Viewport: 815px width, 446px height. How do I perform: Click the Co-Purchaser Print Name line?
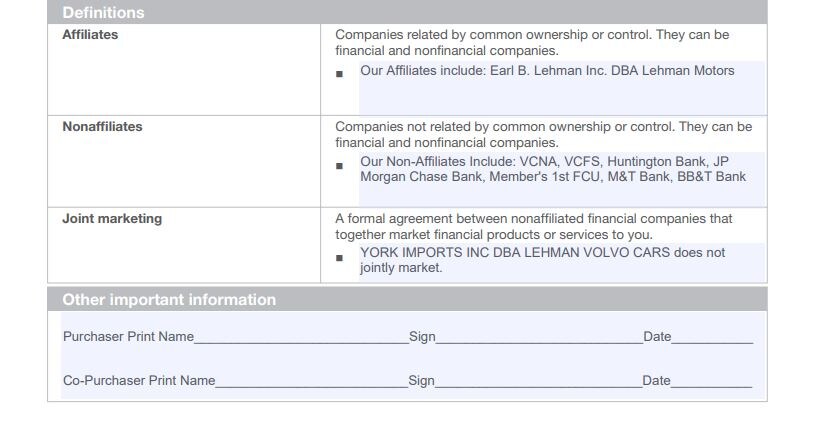(311, 381)
